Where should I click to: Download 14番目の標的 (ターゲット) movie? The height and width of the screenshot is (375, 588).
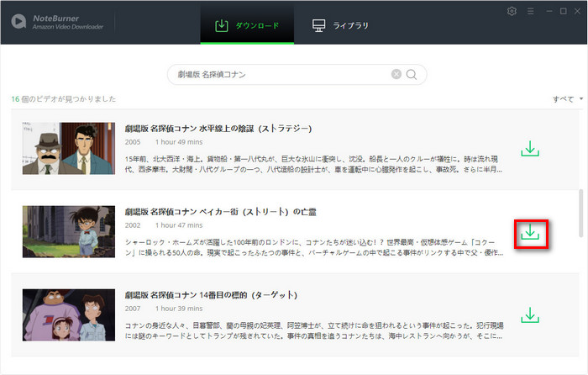(x=530, y=315)
